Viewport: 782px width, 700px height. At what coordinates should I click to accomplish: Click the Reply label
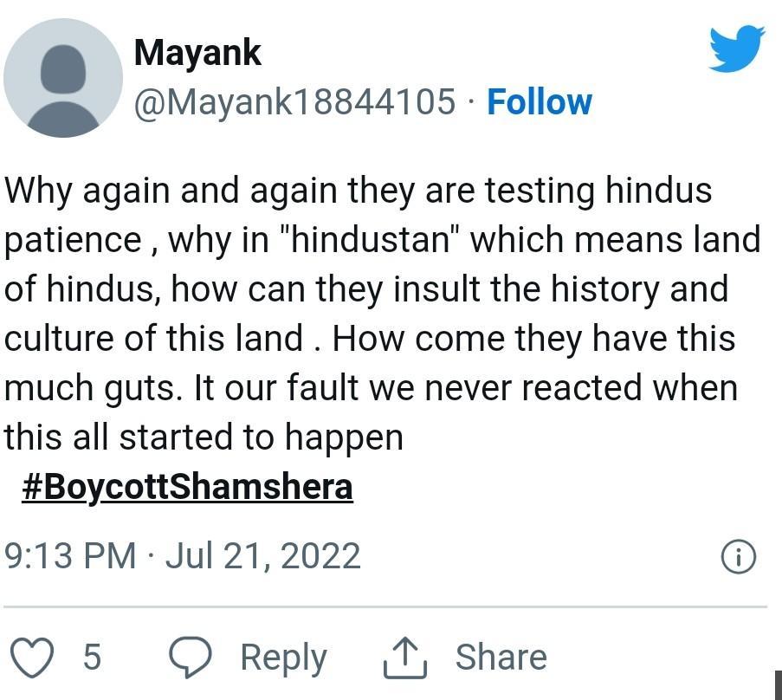283,657
